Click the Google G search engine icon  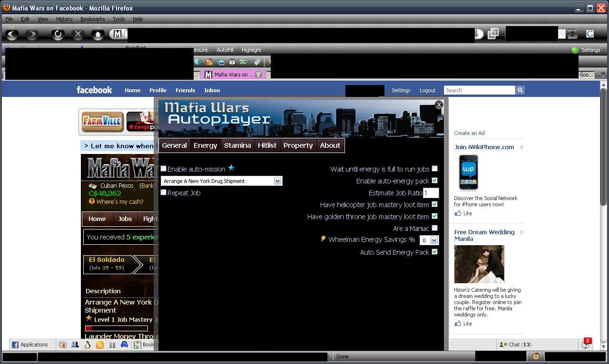[590, 34]
